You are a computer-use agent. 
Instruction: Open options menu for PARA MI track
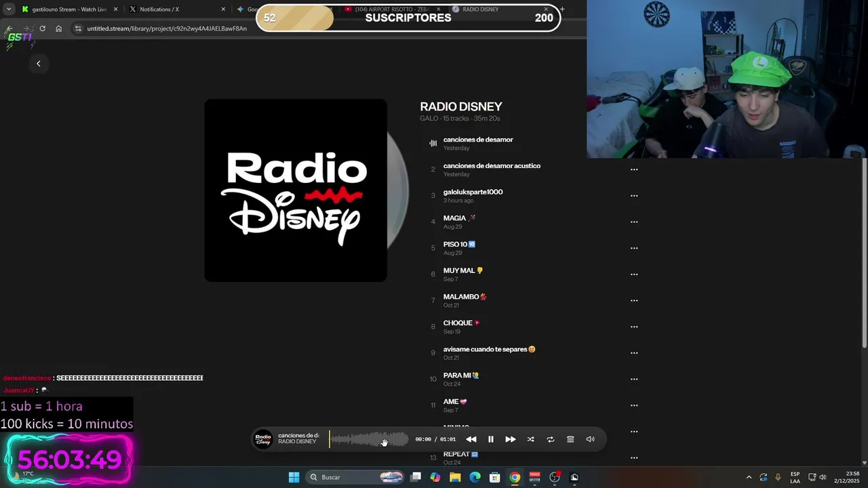click(634, 379)
